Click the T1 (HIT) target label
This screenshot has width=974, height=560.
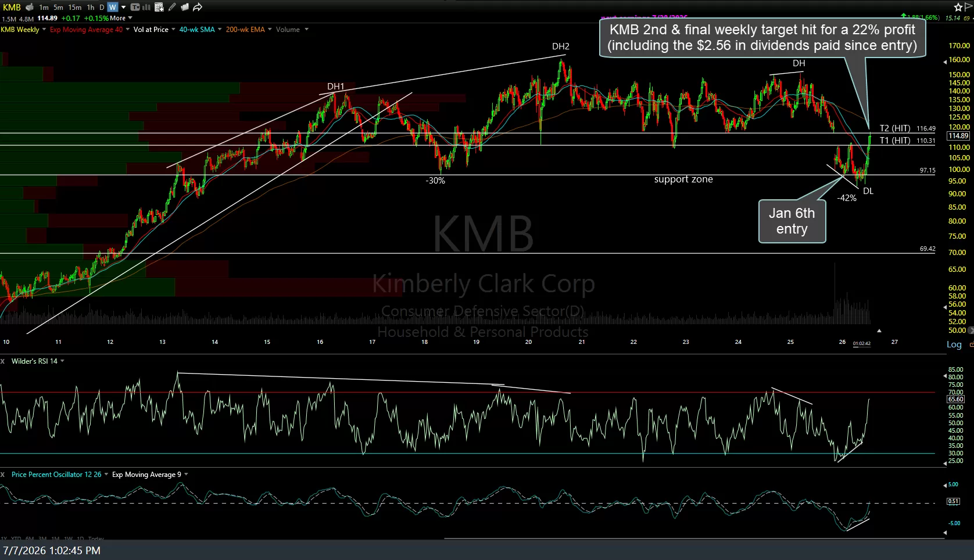point(895,141)
